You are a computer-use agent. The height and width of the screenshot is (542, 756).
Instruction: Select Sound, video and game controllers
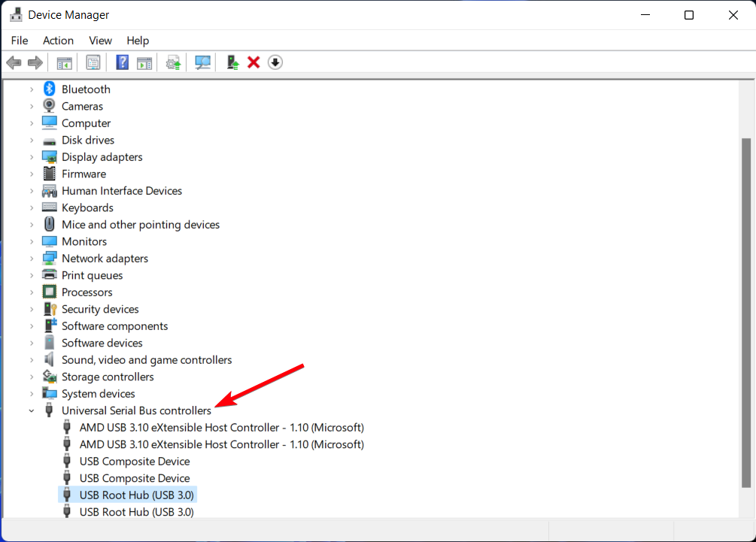(147, 360)
